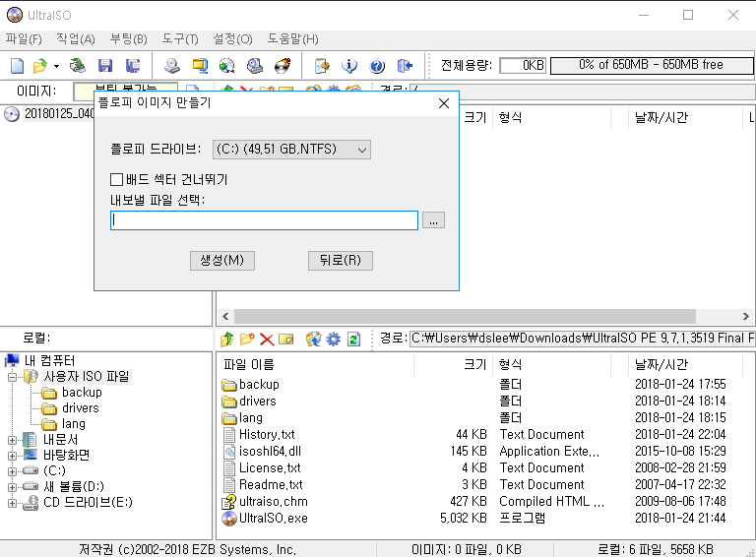
Task: Select License.txt in the file list
Action: (x=270, y=468)
